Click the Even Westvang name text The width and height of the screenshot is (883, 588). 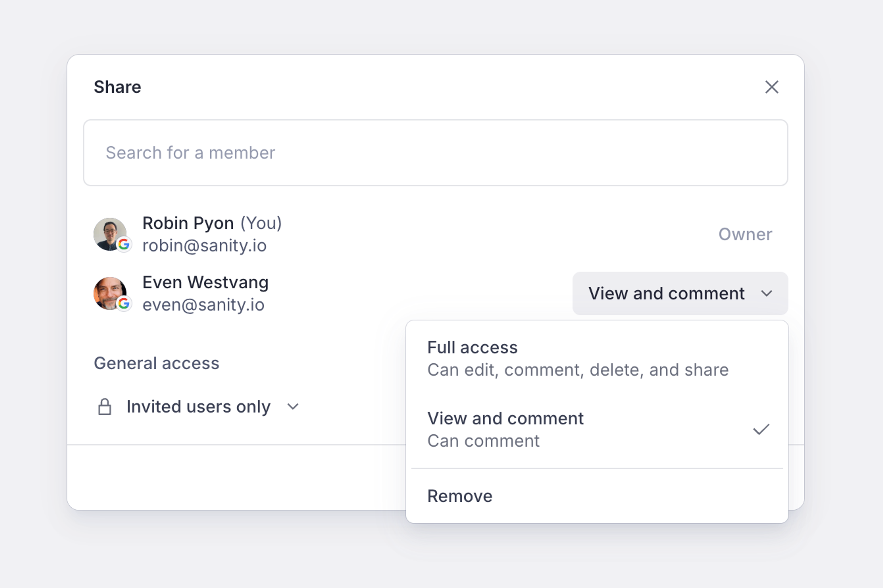[x=206, y=282]
